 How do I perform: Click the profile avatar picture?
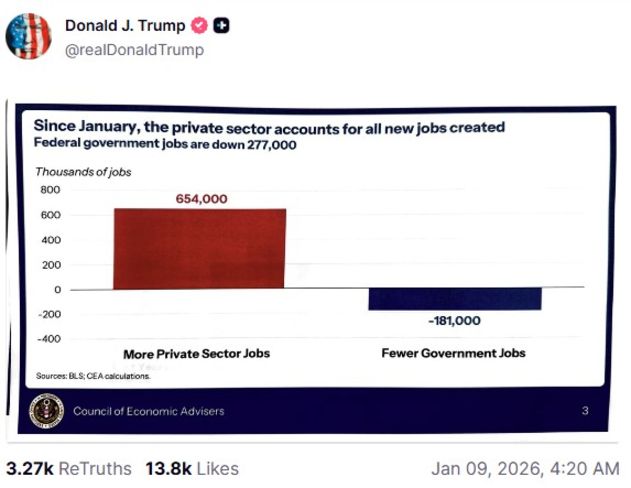click(28, 36)
